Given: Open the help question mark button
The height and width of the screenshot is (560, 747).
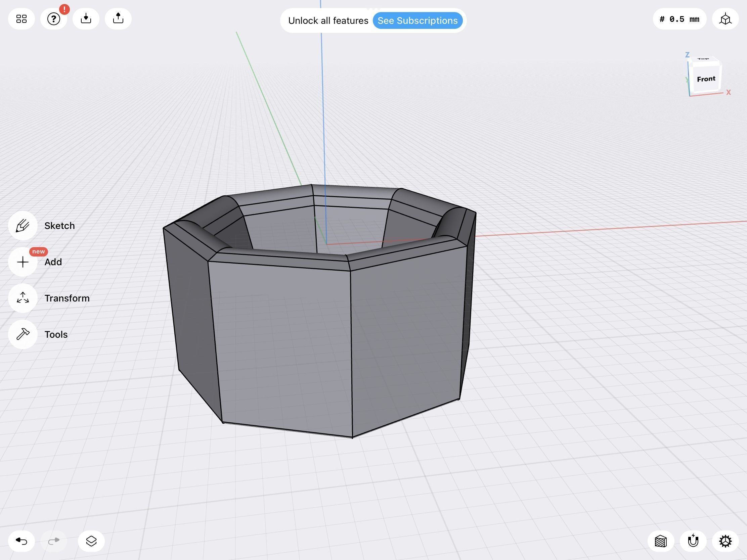Looking at the screenshot, I should click(x=54, y=19).
